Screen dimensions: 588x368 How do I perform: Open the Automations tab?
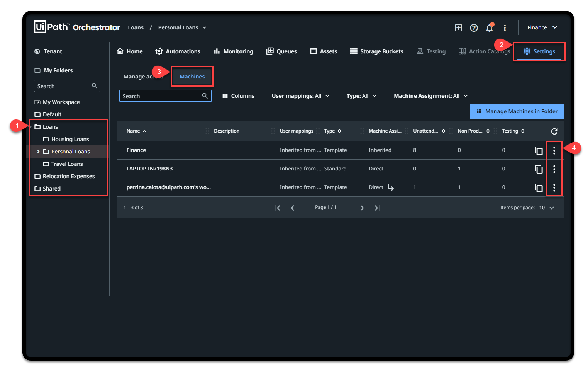(x=178, y=51)
